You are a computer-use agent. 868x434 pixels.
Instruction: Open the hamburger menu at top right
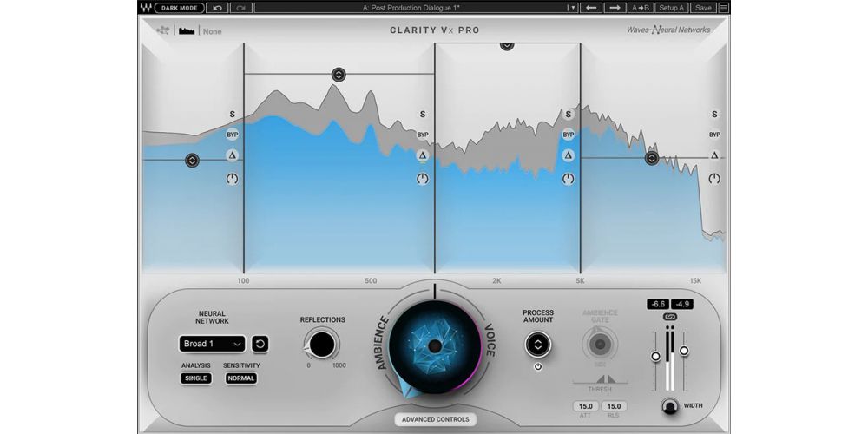coord(723,8)
